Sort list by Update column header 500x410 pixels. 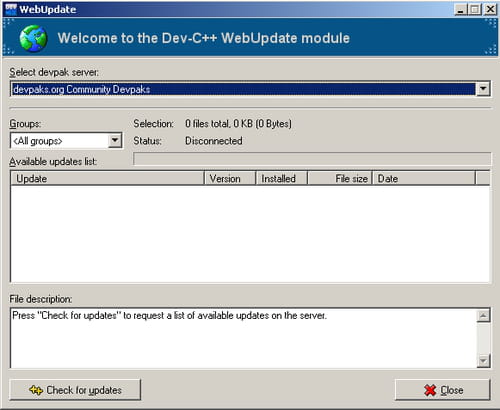[107, 178]
